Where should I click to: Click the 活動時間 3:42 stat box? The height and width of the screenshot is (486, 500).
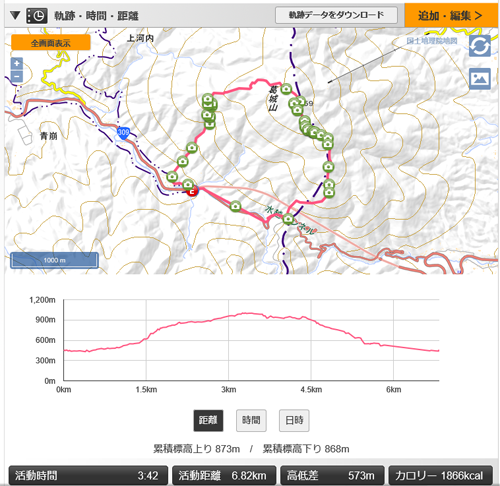[88, 475]
